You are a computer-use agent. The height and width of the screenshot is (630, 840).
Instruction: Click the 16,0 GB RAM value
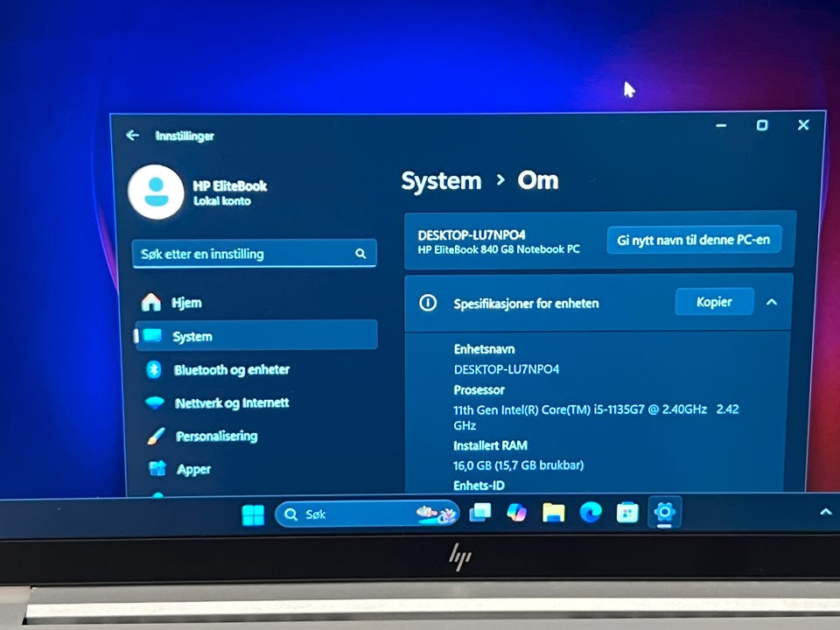click(x=518, y=465)
